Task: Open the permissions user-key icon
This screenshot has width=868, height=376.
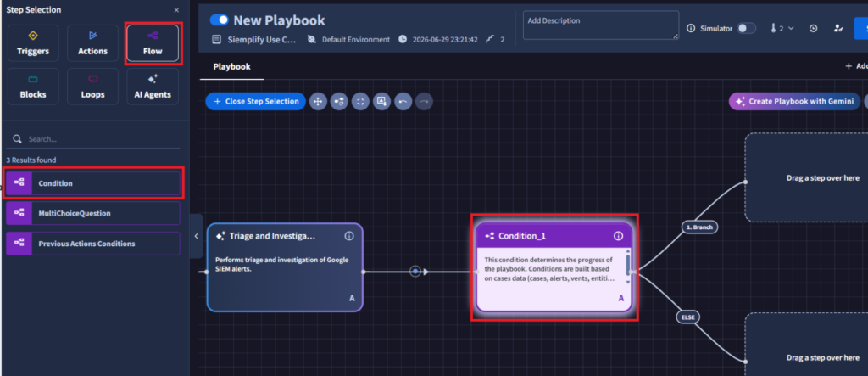Action: tap(838, 28)
